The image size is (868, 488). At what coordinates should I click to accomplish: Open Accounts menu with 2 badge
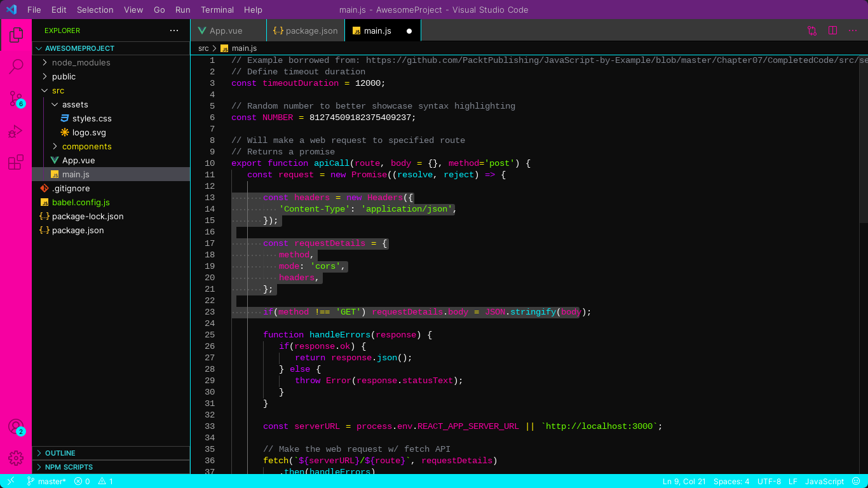tap(16, 427)
